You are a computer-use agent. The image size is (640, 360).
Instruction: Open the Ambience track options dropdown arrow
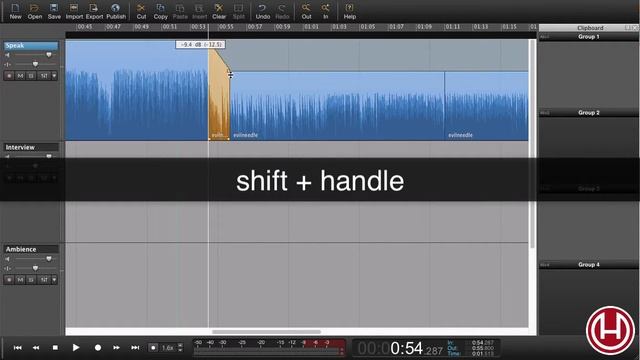(x=54, y=280)
